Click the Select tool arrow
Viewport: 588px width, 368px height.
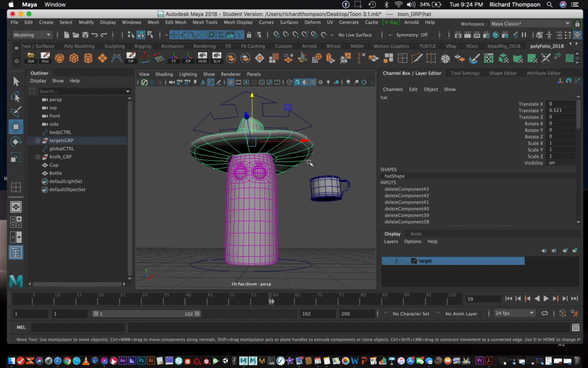(16, 82)
